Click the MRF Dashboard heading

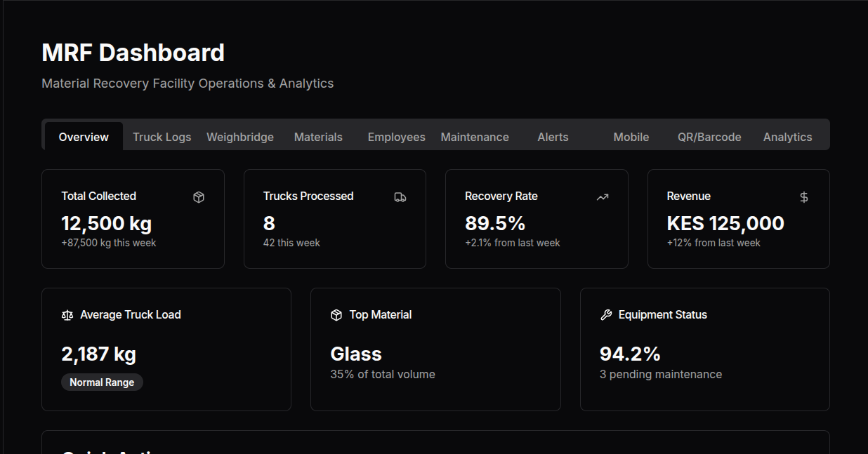click(133, 53)
